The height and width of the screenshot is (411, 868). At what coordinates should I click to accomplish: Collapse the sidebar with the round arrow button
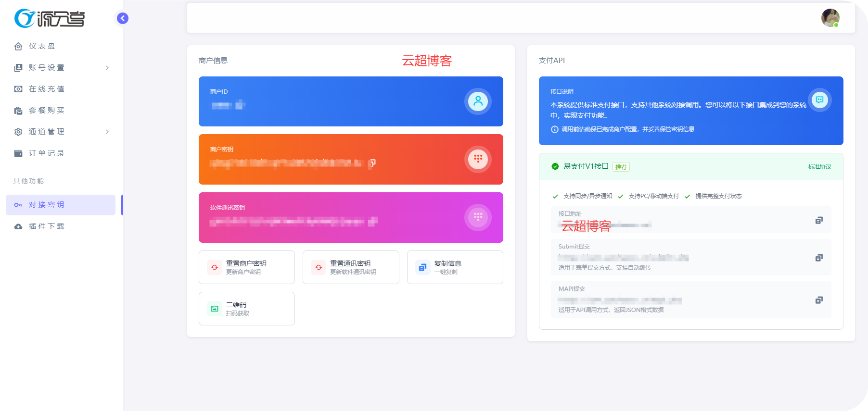pos(123,18)
